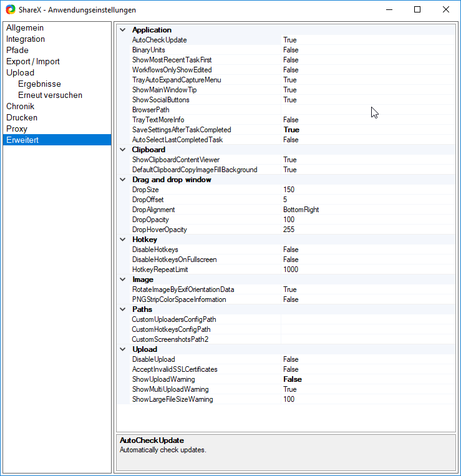Maximize the ShareX settings window
461x476 pixels.
coord(417,9)
